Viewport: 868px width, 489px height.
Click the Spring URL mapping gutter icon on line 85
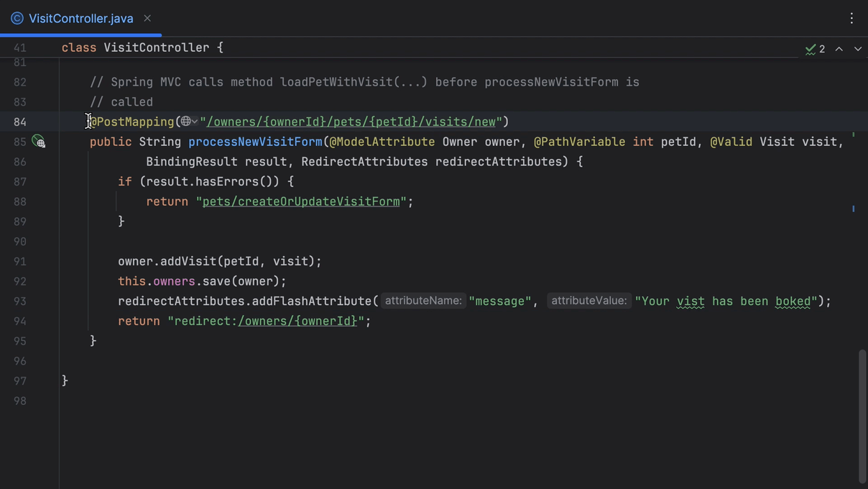point(40,142)
